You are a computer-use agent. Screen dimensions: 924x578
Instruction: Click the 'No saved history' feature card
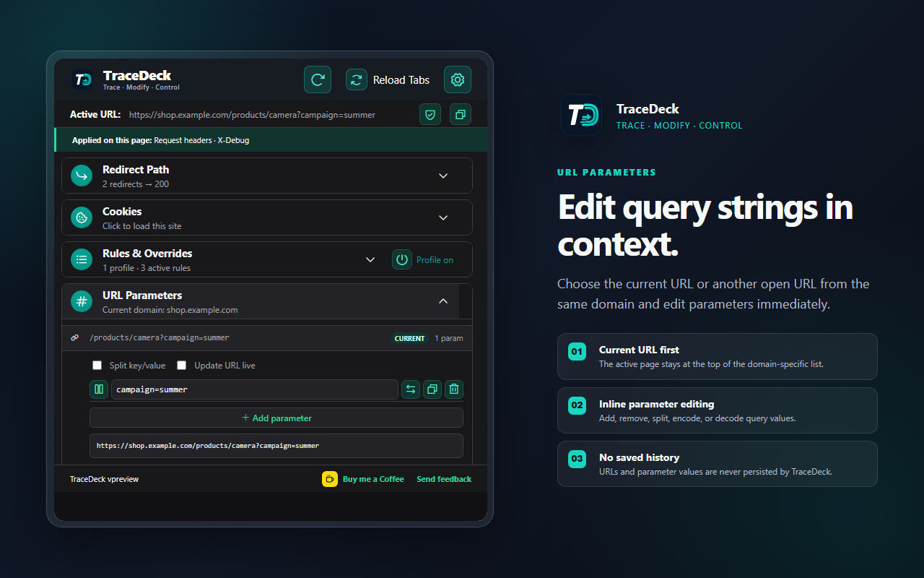[718, 464]
